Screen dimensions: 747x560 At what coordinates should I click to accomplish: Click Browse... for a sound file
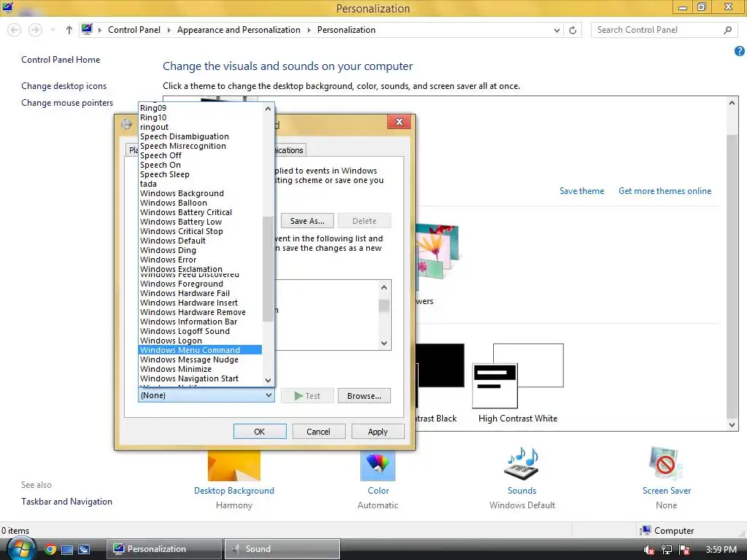364,396
